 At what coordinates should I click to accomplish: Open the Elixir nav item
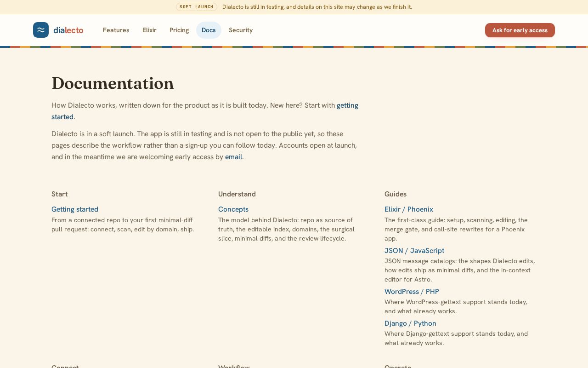pos(149,30)
